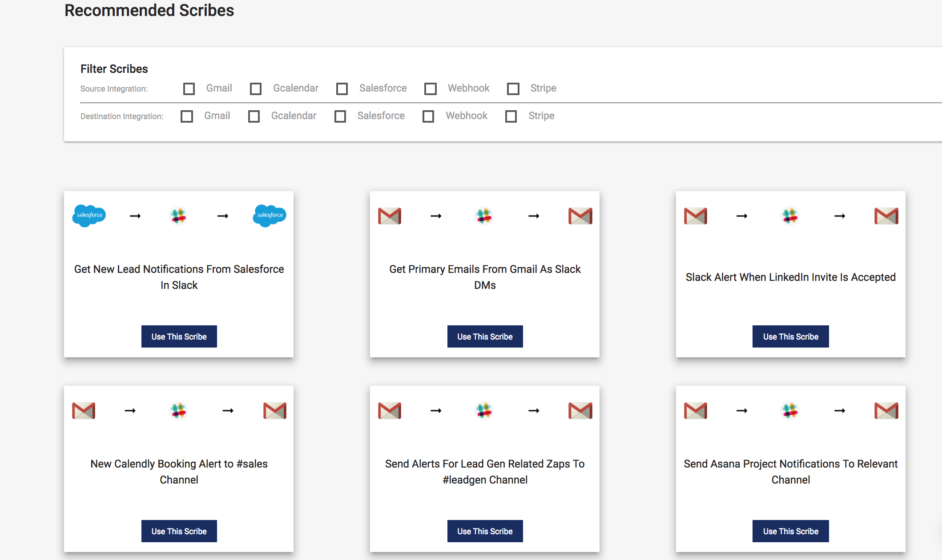The image size is (942, 560).
Task: Click the Slack icon on the LinkedIn Invite card
Action: click(x=790, y=216)
